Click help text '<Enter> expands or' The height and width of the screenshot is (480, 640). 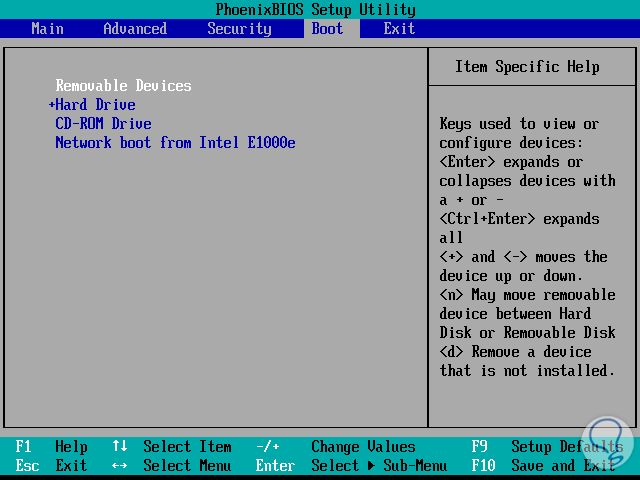(511, 162)
